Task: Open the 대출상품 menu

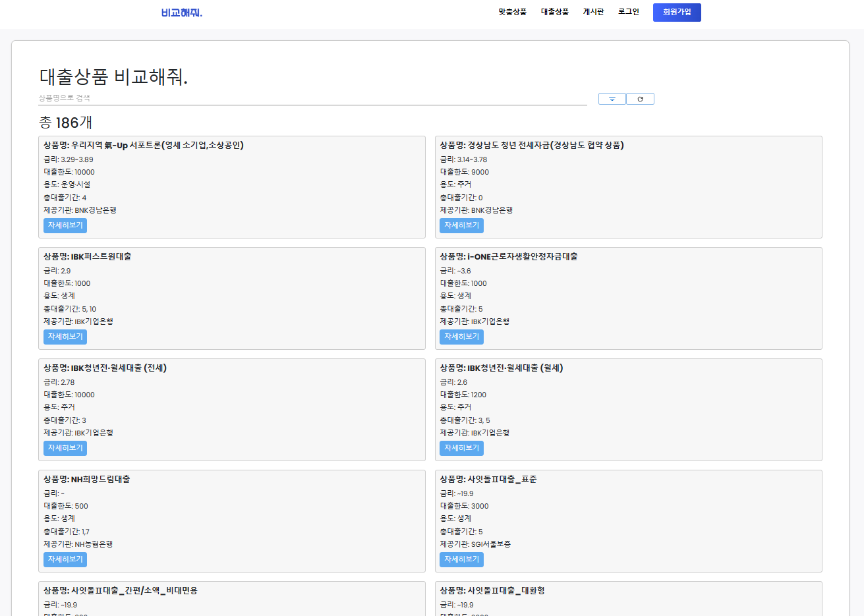Action: (554, 12)
